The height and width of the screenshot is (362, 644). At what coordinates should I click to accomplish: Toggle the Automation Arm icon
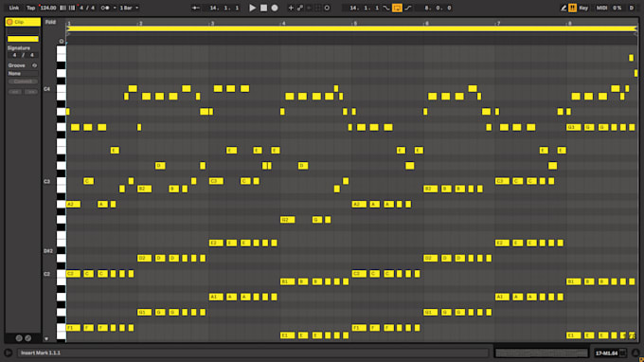point(300,8)
